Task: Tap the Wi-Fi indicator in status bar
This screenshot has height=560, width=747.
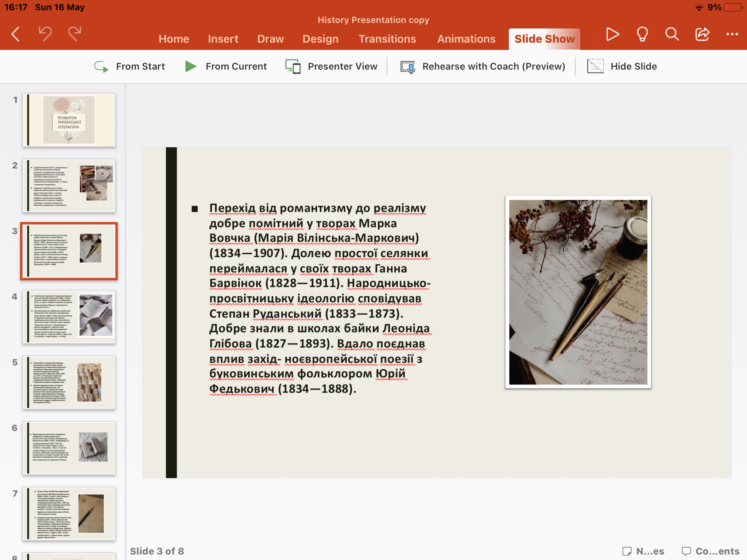Action: 698,7
